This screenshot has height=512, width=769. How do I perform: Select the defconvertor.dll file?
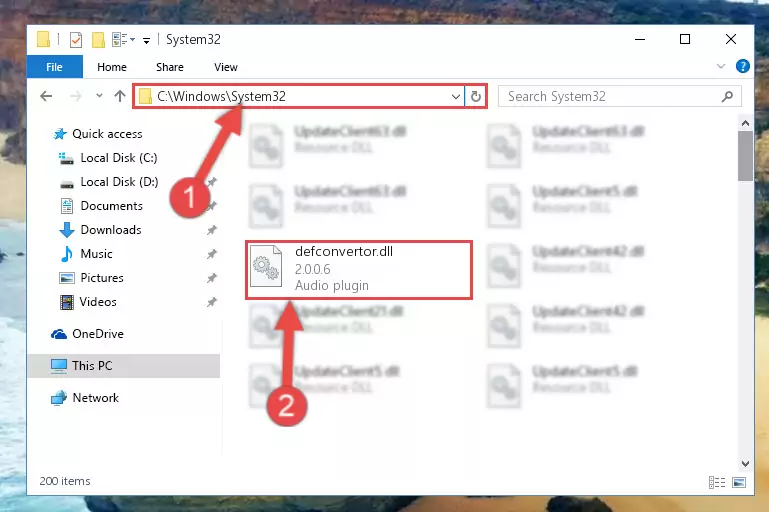[359, 270]
